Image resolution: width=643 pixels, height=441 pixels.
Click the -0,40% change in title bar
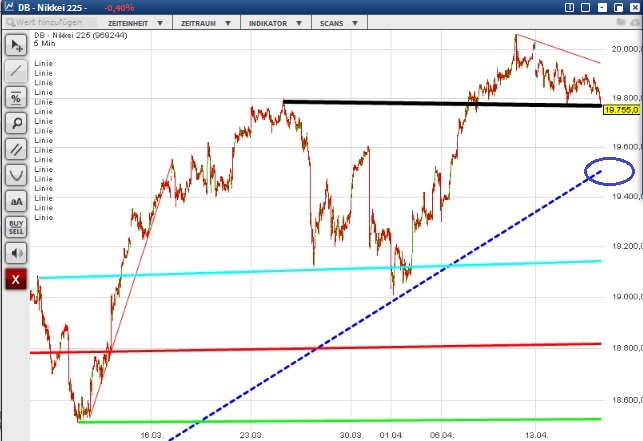(x=119, y=8)
